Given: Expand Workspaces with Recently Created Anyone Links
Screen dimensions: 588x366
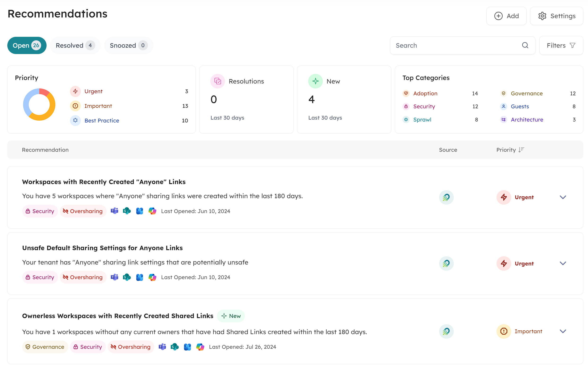Looking at the screenshot, I should point(562,197).
